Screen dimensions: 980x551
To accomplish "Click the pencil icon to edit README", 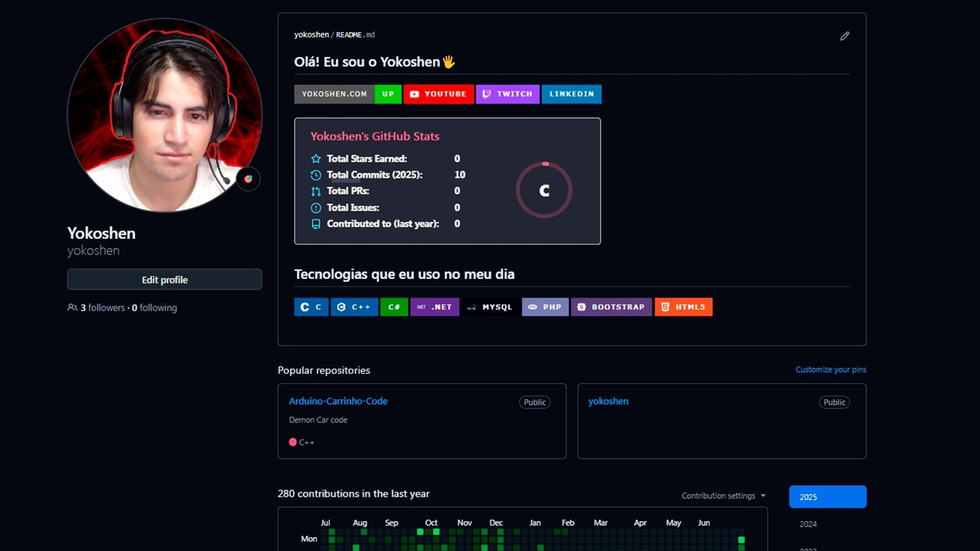I will click(845, 36).
